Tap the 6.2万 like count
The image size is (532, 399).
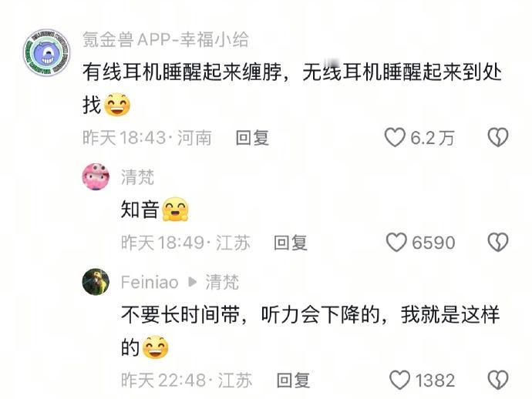pyautogui.click(x=433, y=138)
